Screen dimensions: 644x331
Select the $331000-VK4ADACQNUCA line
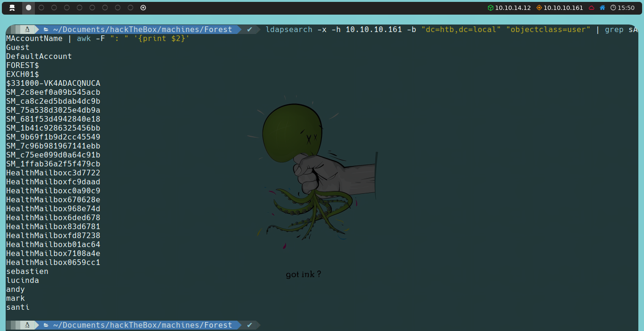[x=53, y=83]
